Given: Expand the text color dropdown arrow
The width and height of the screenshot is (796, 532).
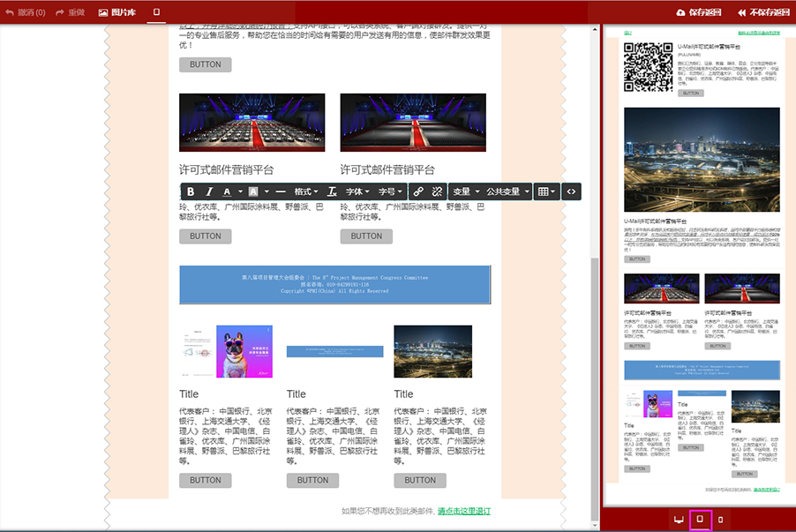Looking at the screenshot, I should [240, 191].
